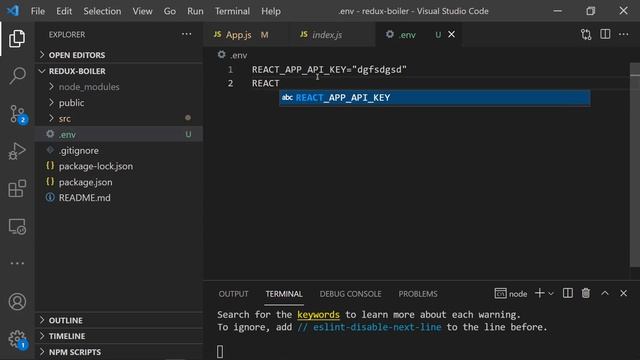Open changes compare icon in editor toolbar
640x360 pixels.
(586, 35)
